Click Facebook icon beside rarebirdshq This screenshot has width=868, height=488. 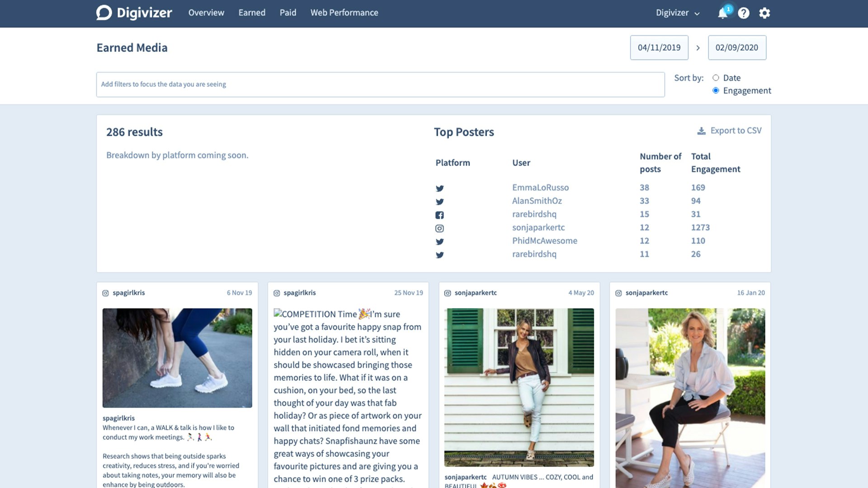[x=439, y=215]
